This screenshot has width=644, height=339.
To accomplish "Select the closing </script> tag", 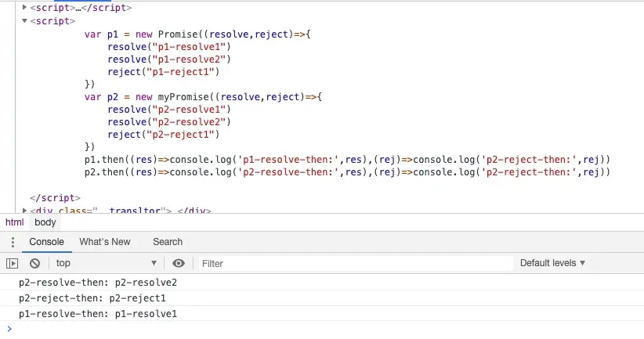I will tap(55, 198).
